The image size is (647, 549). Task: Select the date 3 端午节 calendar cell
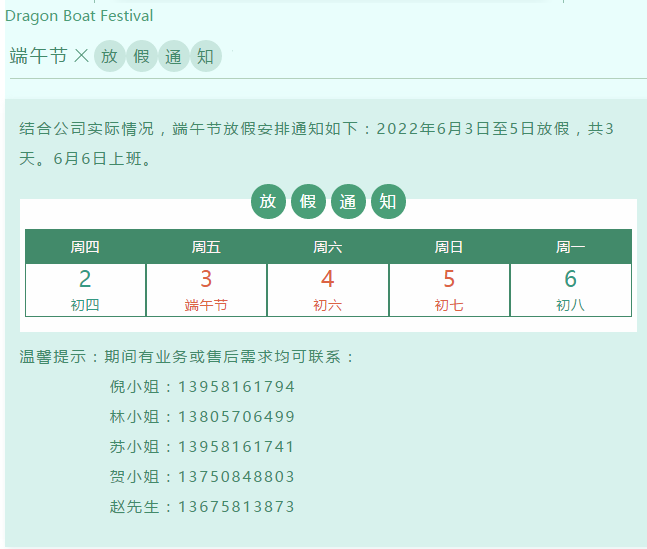pyautogui.click(x=206, y=290)
